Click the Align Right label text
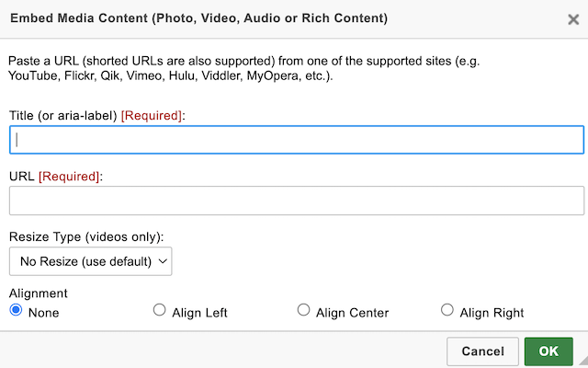588x368 pixels. [x=492, y=313]
